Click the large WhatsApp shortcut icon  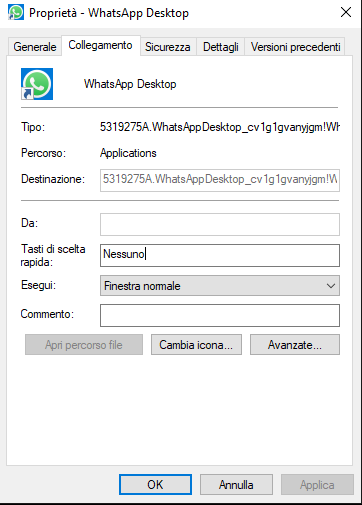(37, 84)
